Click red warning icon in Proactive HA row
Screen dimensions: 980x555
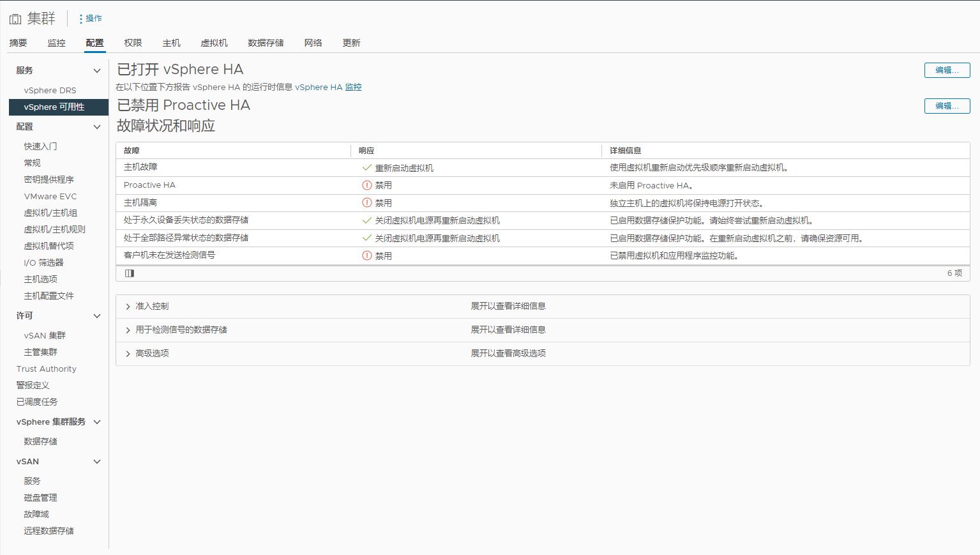tap(366, 185)
